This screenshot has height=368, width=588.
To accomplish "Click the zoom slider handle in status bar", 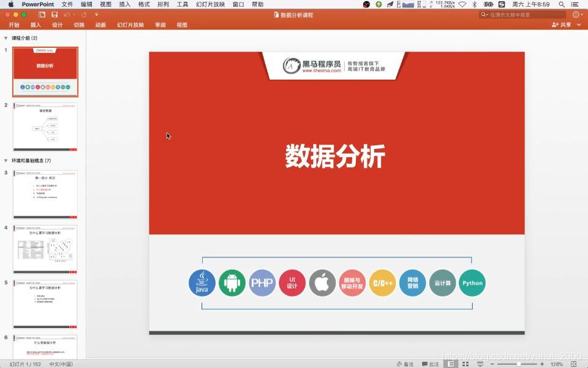I will click(519, 364).
